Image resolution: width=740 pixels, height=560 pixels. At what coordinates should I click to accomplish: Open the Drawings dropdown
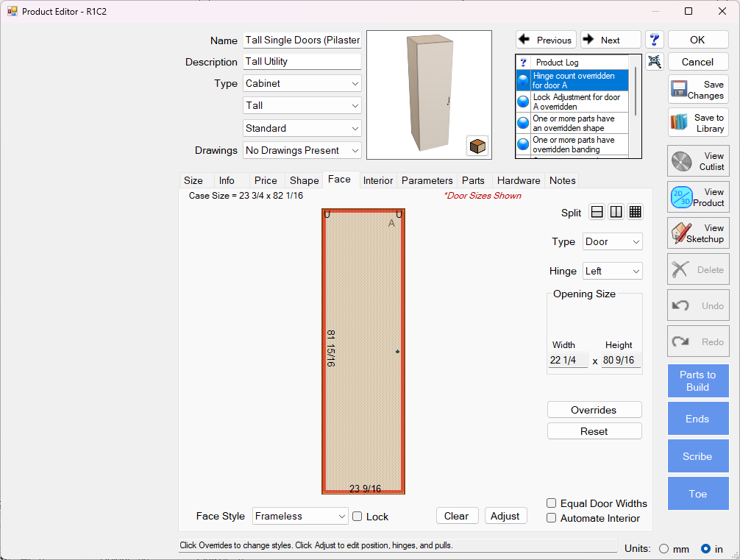coord(302,150)
